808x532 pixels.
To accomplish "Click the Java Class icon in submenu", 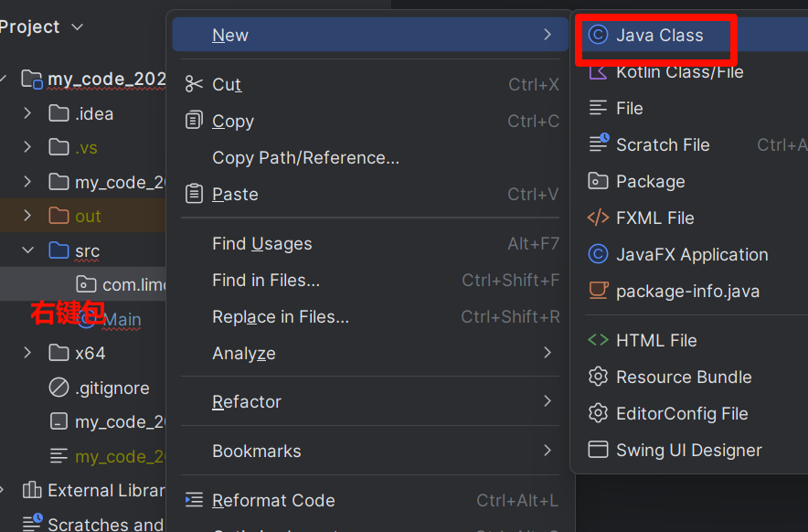I will 598,36.
